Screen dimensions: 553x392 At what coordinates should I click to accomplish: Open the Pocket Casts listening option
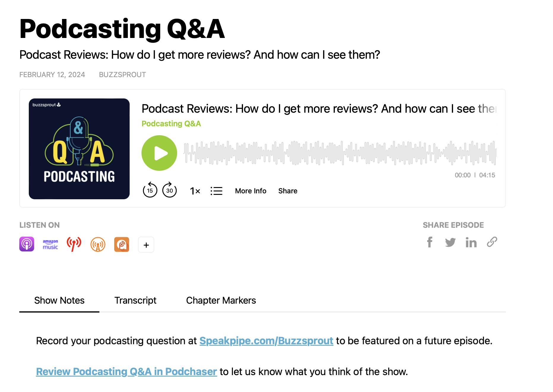point(122,244)
